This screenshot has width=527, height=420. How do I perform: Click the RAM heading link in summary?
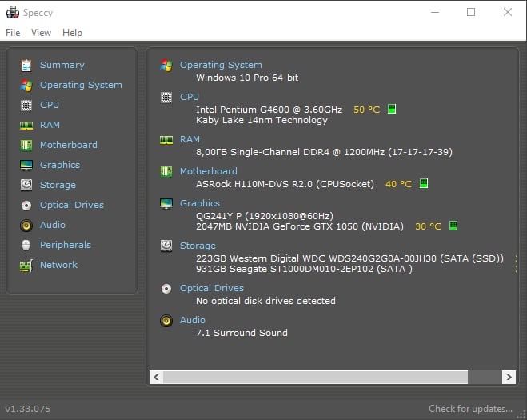190,139
